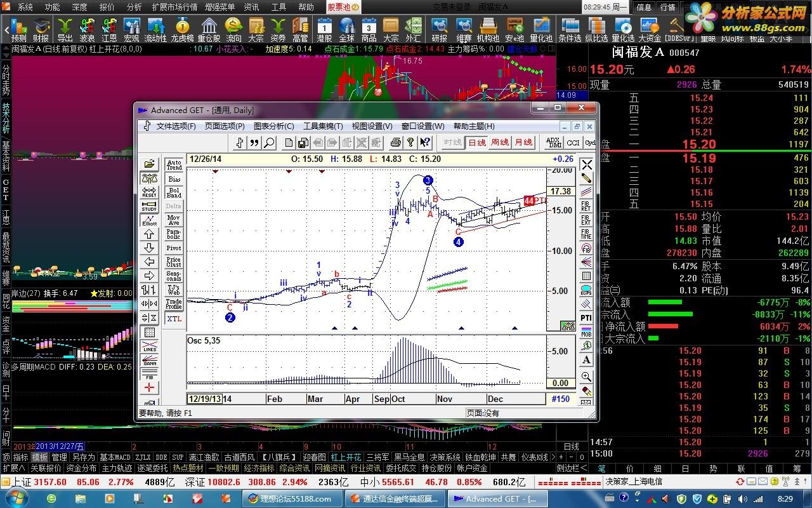Toggle the Price Clust study
The height and width of the screenshot is (508, 812).
(x=174, y=262)
